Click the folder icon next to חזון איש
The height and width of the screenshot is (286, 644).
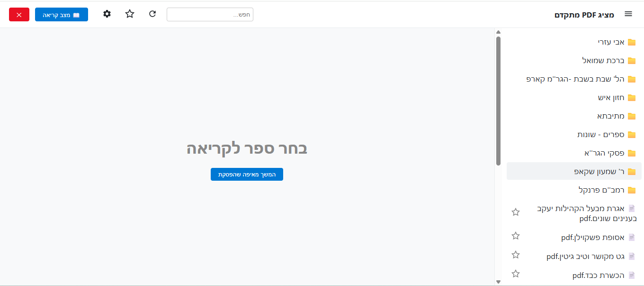pos(632,97)
